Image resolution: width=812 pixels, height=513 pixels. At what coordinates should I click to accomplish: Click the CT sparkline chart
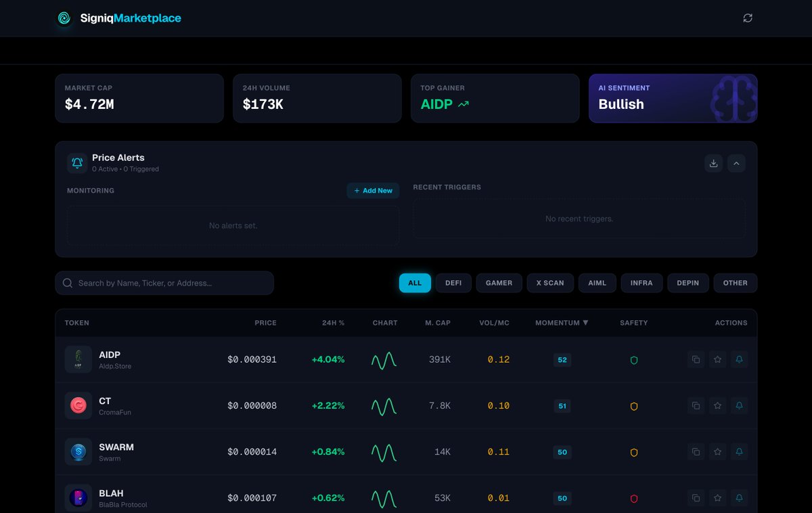point(384,406)
